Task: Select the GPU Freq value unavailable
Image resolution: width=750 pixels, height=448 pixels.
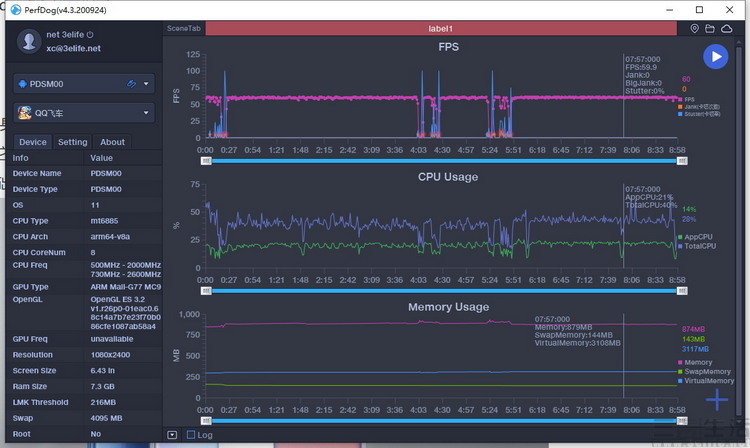Action: (112, 339)
